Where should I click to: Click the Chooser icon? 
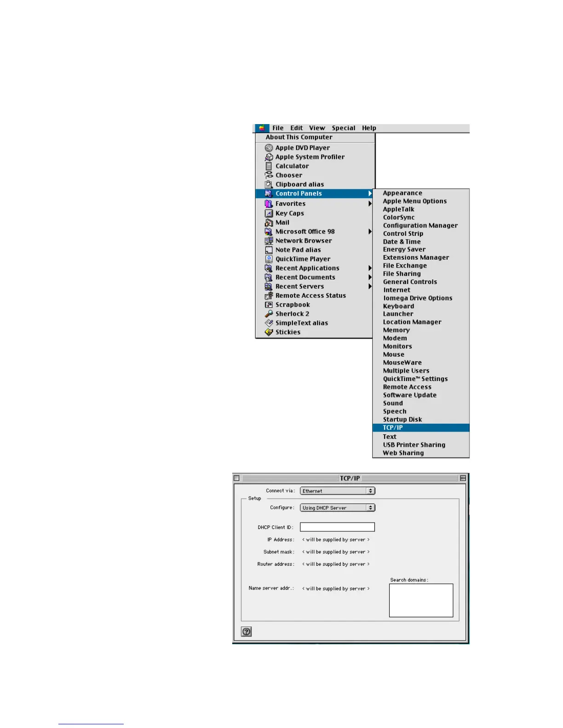pos(269,175)
